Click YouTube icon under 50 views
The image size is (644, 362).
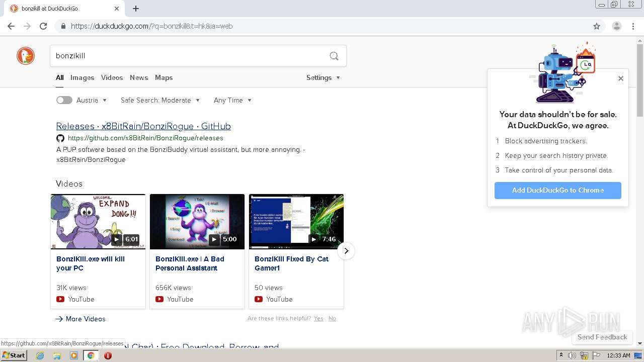259,299
